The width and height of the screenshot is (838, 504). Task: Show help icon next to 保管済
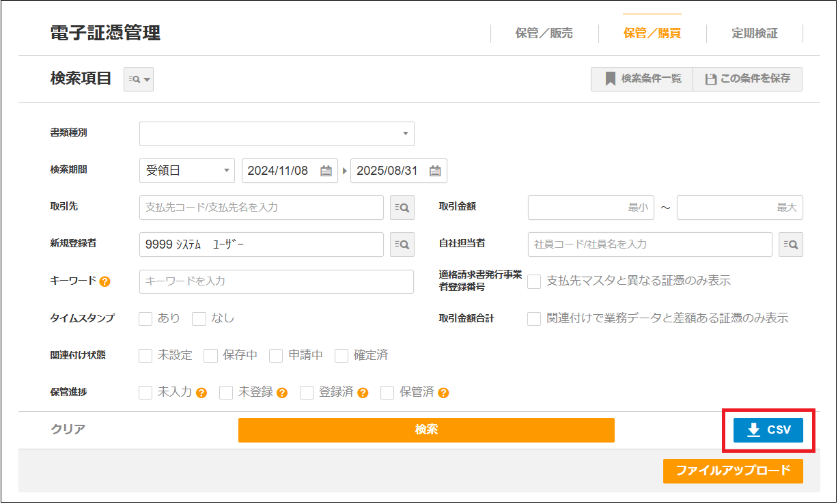(443, 393)
